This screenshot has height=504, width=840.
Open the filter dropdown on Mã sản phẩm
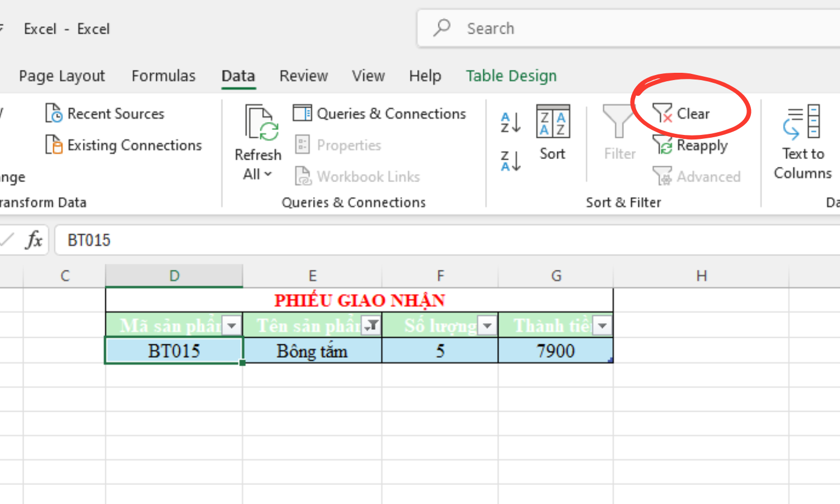[x=232, y=325]
